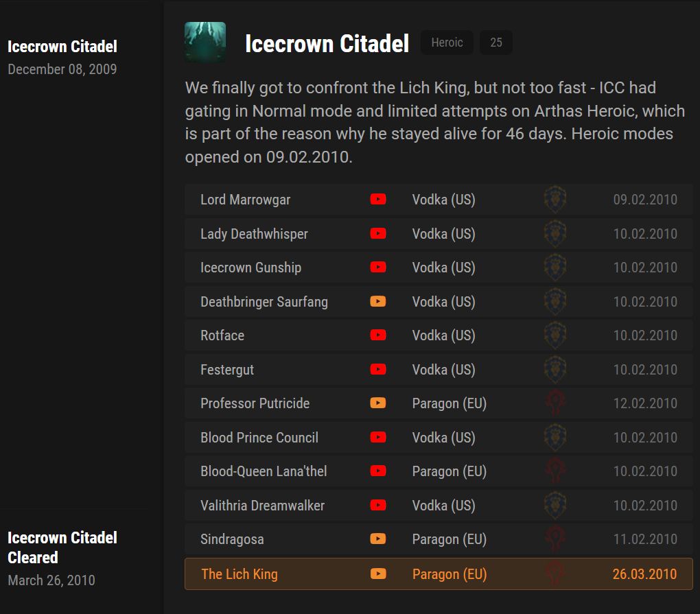Open Professor Putricide kill video icon
This screenshot has height=614, width=700.
click(x=378, y=403)
